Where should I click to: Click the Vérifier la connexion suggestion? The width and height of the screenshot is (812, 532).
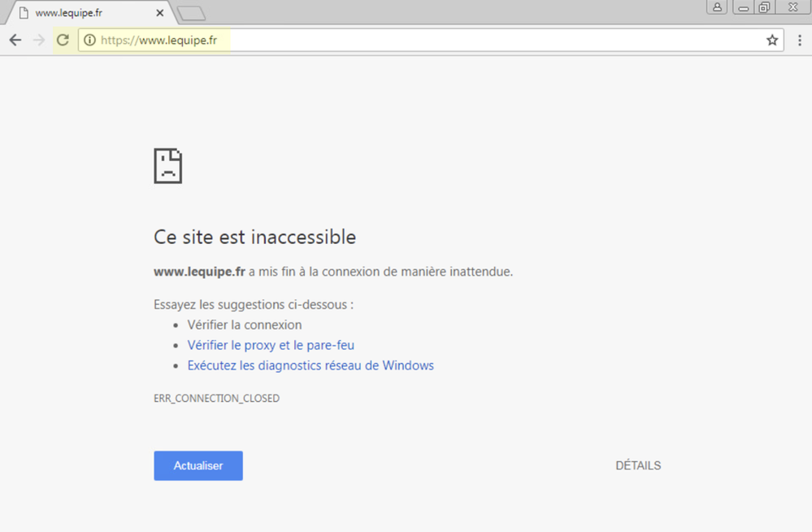point(245,325)
